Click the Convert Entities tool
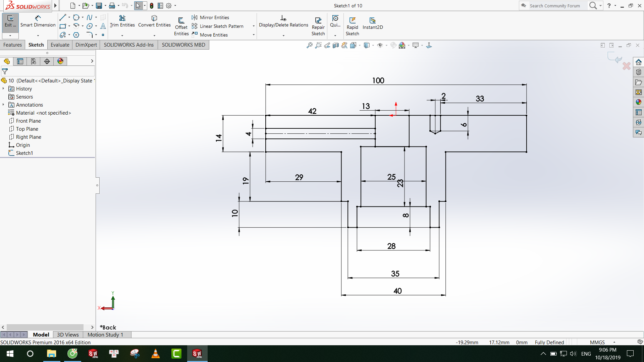644x362 pixels. [x=154, y=21]
